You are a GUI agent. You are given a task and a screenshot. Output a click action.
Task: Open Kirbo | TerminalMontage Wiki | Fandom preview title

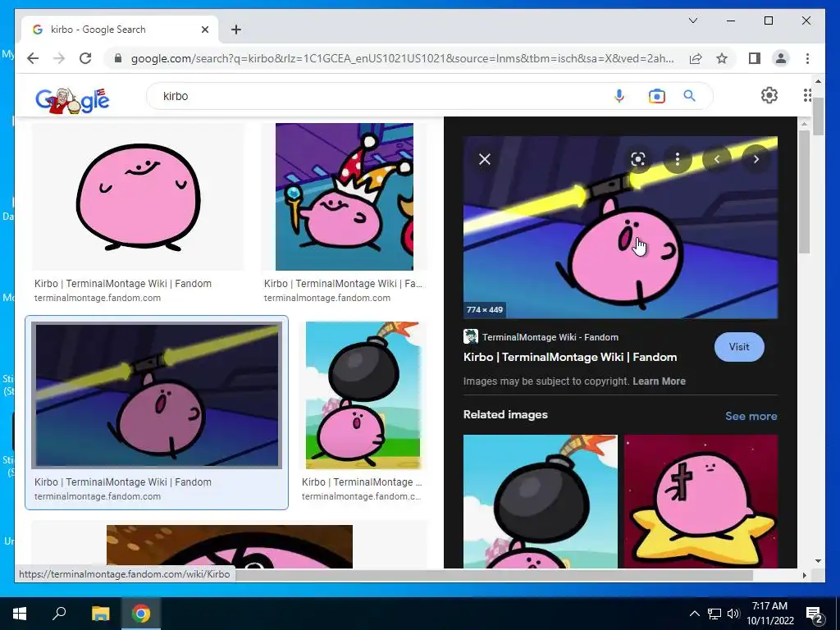pos(570,358)
